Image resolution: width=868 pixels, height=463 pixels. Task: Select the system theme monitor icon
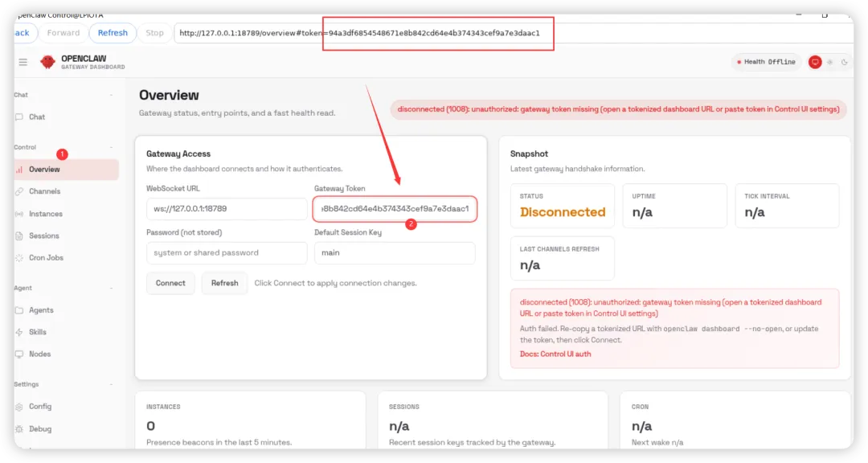click(815, 62)
